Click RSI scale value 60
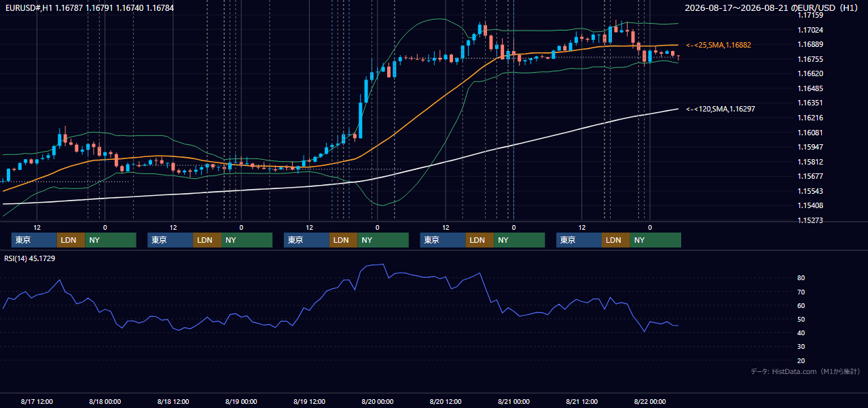The width and height of the screenshot is (868, 408). pyautogui.click(x=801, y=305)
